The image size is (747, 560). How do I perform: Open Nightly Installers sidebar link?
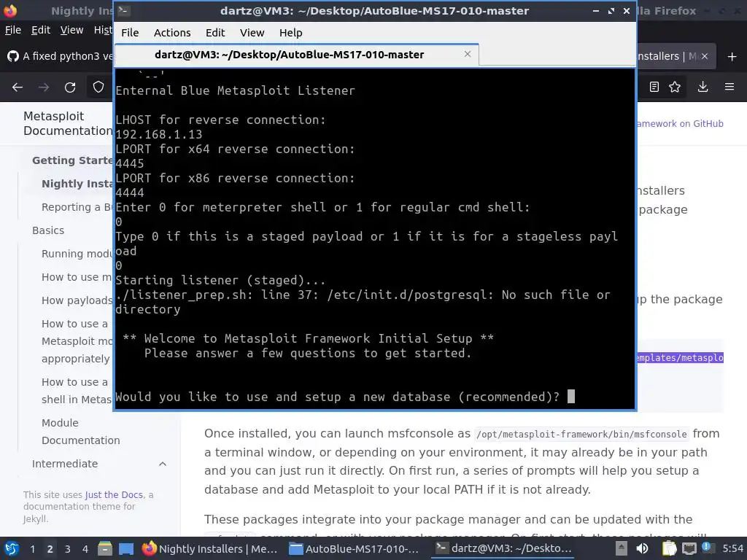(77, 184)
